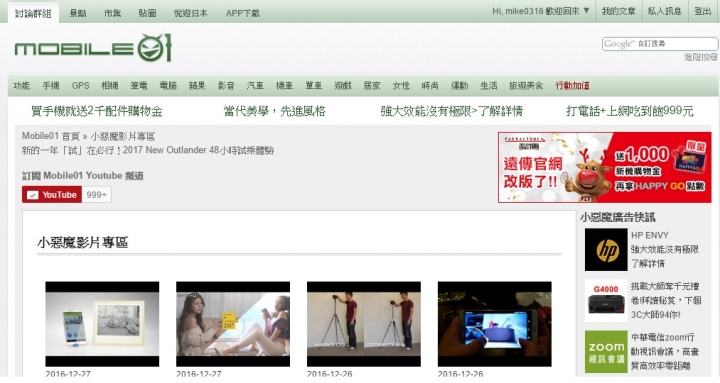Open the 悅遊日本 top menu
Screen dimensions: 720x383
click(x=191, y=13)
